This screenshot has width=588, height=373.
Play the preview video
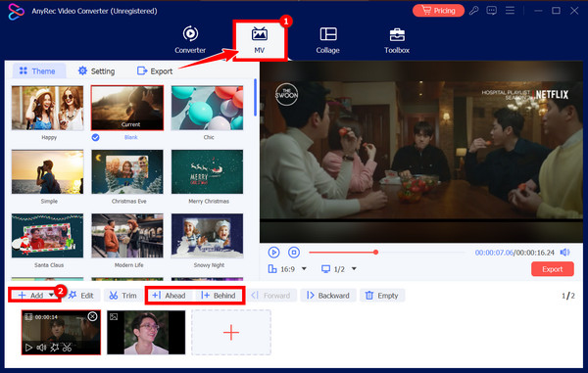click(x=273, y=253)
